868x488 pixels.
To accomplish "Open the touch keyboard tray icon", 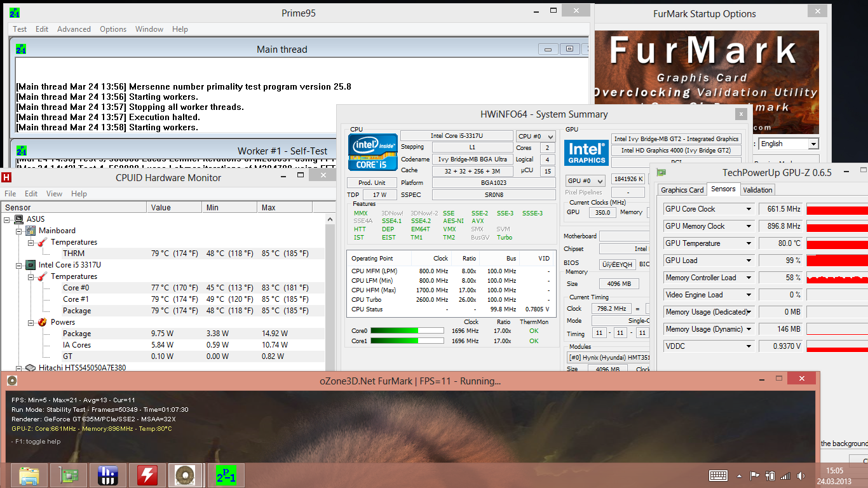I will pyautogui.click(x=719, y=475).
